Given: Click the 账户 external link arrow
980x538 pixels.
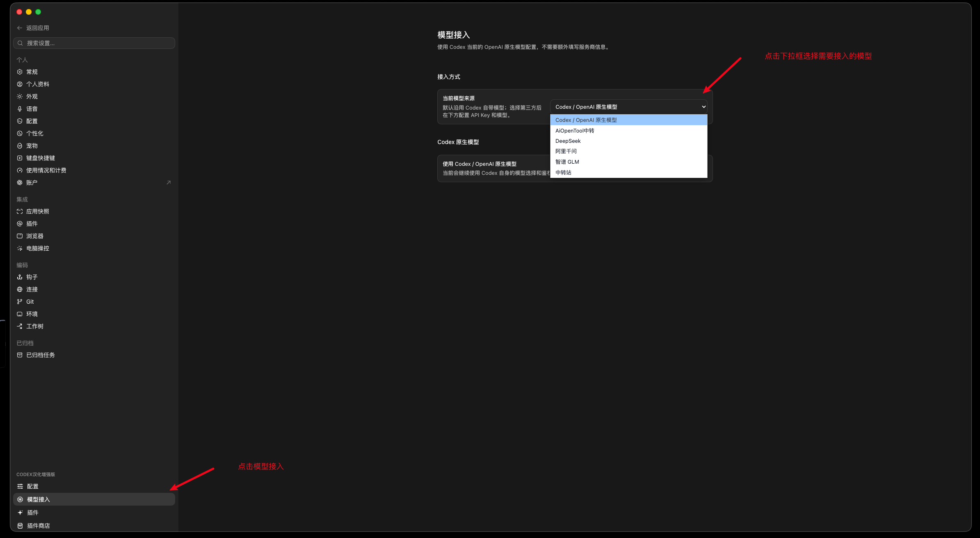Looking at the screenshot, I should pos(169,183).
